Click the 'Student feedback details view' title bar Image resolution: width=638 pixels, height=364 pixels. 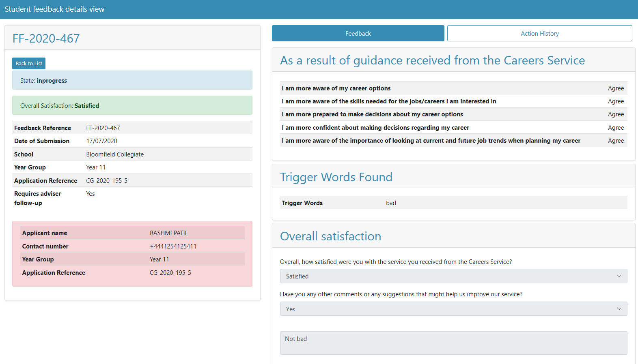[54, 9]
